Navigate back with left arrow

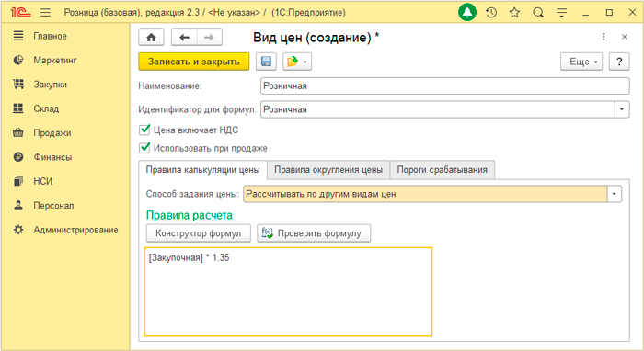click(x=184, y=38)
